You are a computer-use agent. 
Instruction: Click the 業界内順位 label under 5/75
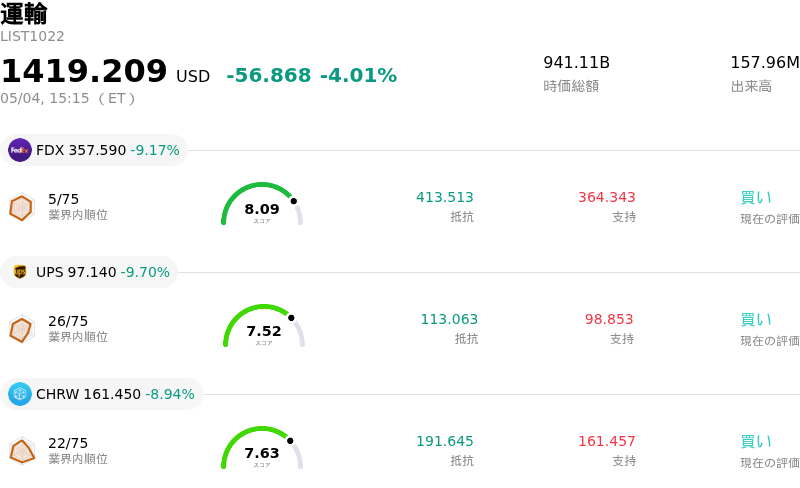point(78,215)
